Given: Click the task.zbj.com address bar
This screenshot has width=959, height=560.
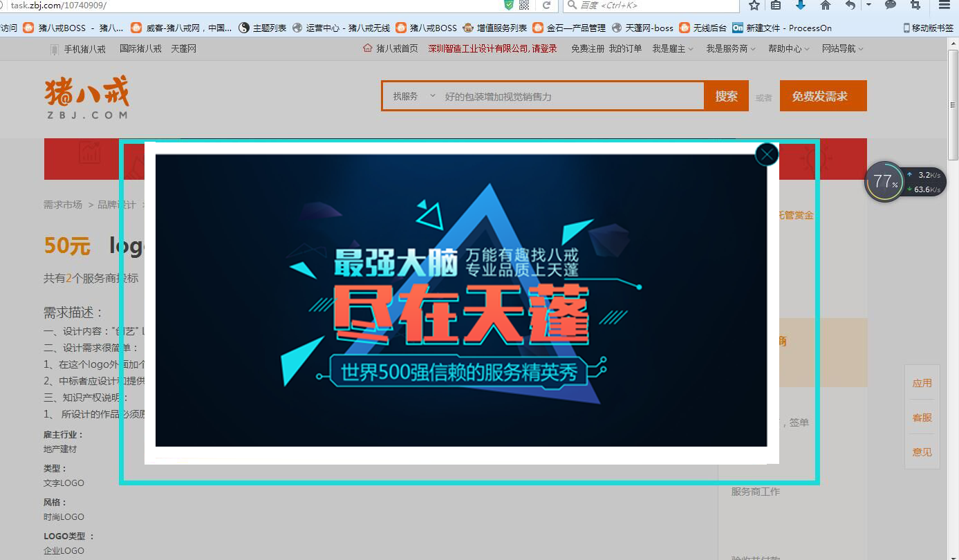Looking at the screenshot, I should (249, 5).
